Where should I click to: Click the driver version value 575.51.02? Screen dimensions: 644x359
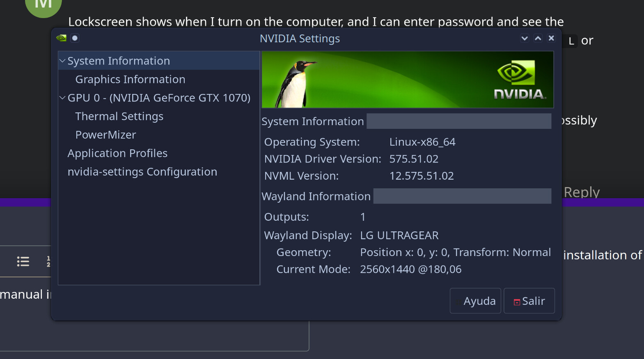[x=414, y=159]
